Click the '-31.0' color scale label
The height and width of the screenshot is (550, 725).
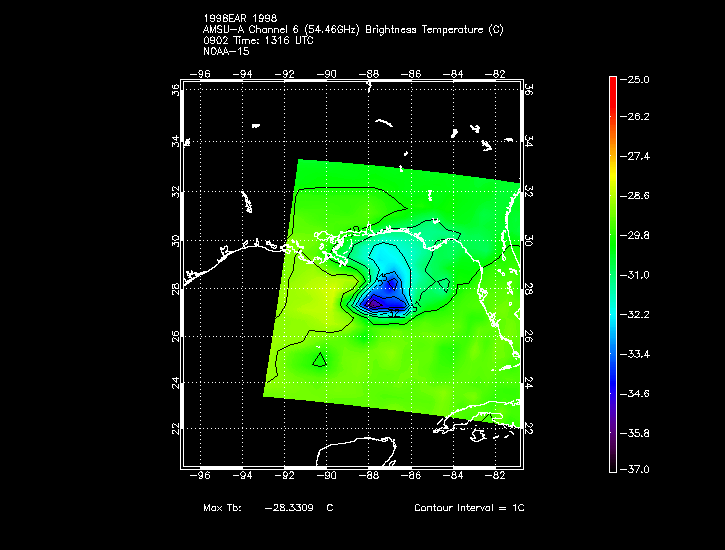634,275
